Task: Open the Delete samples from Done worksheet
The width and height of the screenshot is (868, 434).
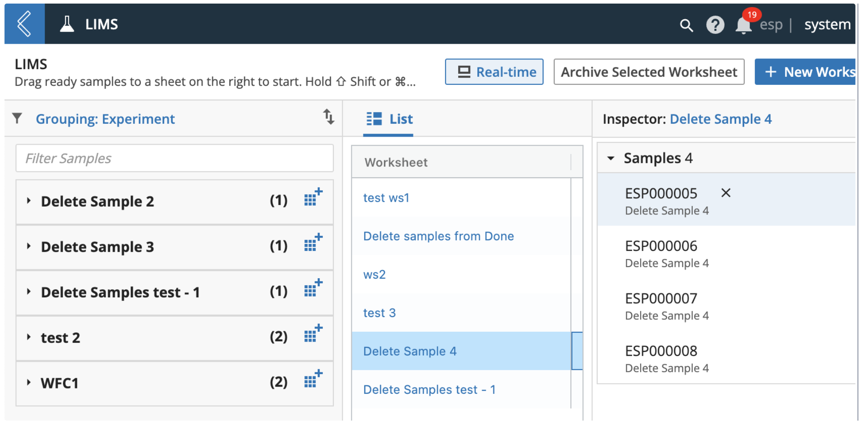Action: (x=438, y=236)
